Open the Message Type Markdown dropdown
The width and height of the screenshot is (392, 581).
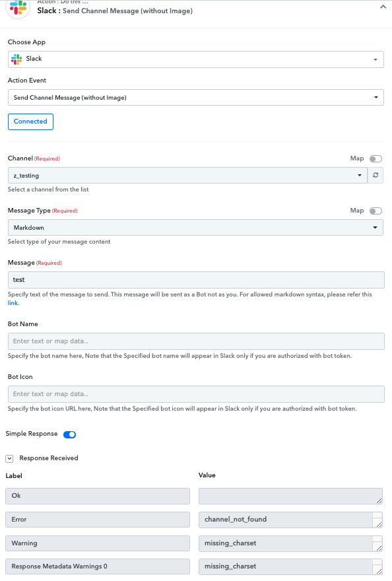[x=195, y=228]
